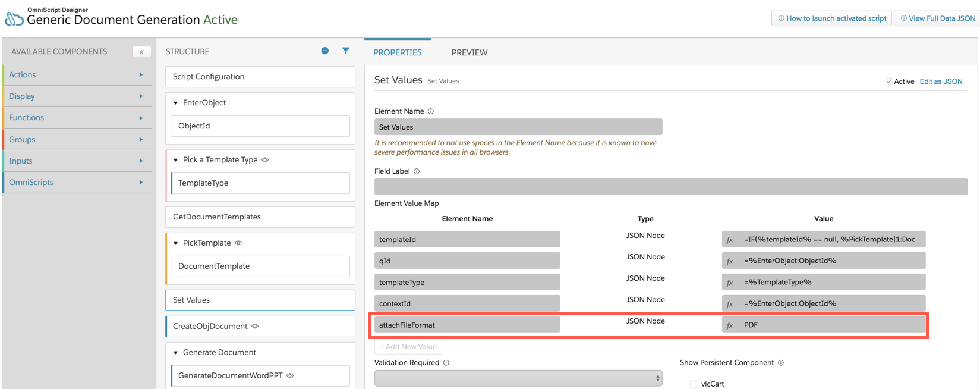Toggle the Active checkbox for Set Values
980x389 pixels.
pyautogui.click(x=888, y=81)
